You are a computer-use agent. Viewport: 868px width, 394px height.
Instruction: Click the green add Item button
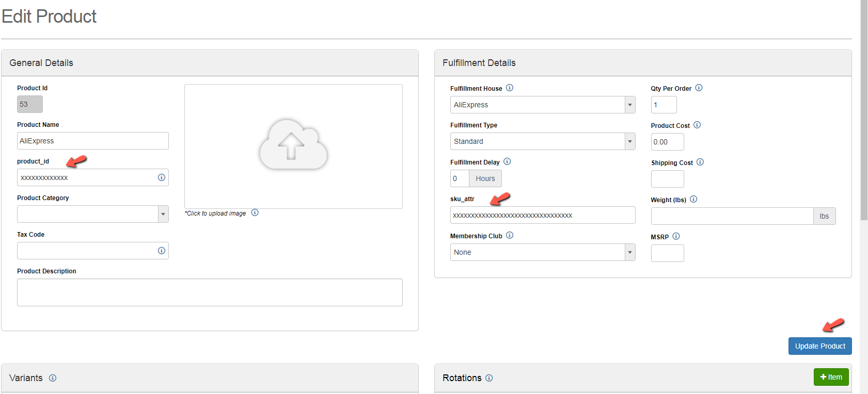coord(831,377)
